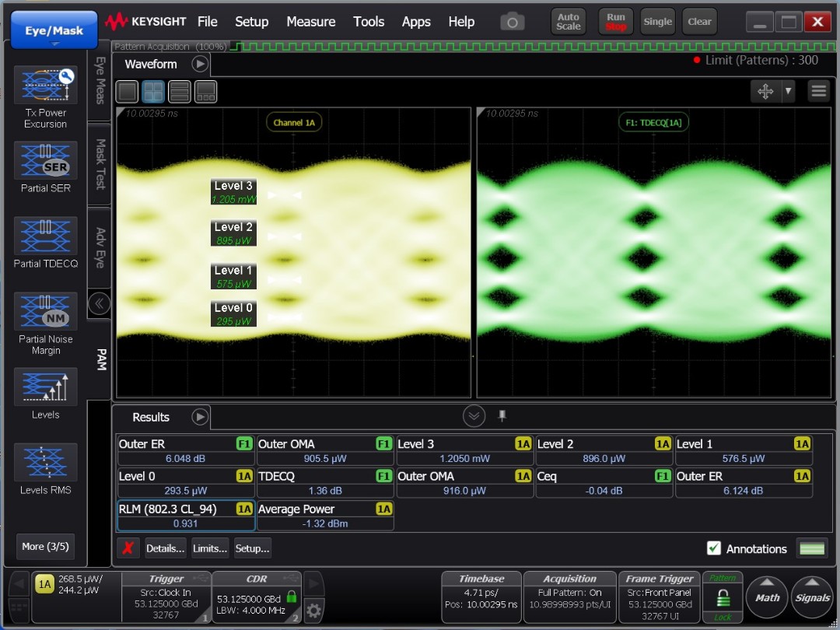Click the green annotation color swatch

pos(812,548)
